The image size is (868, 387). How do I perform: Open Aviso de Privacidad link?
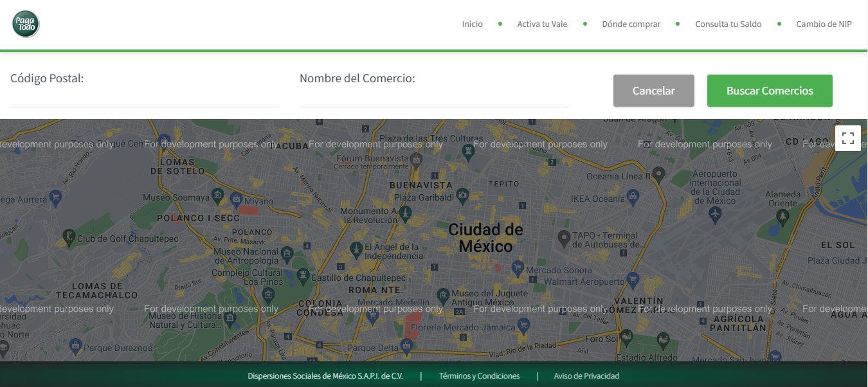pos(586,376)
